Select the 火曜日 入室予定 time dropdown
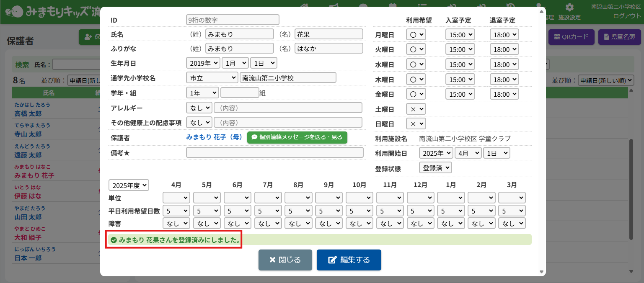The width and height of the screenshot is (644, 283). coord(460,49)
